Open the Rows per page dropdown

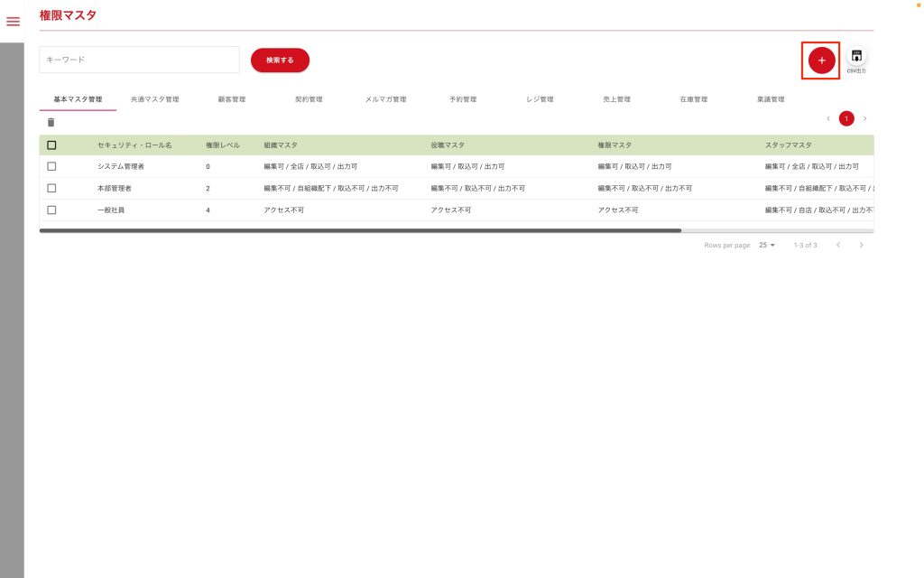coord(767,245)
